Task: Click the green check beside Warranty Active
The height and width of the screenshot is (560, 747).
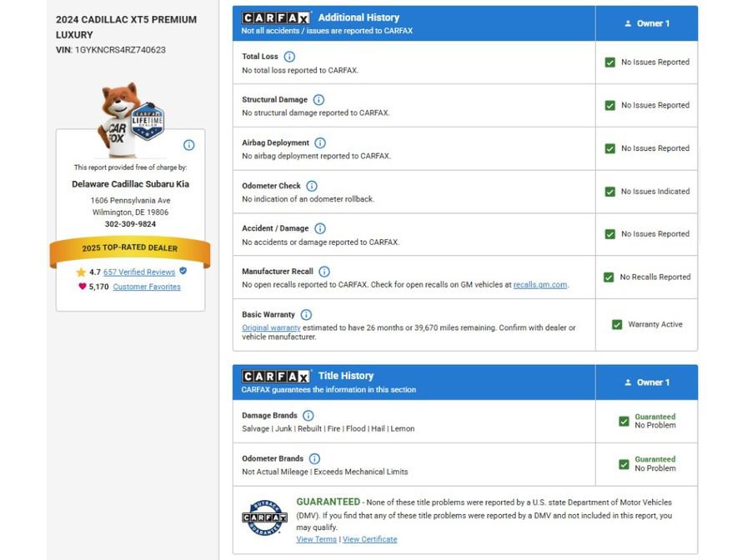Action: coord(617,325)
